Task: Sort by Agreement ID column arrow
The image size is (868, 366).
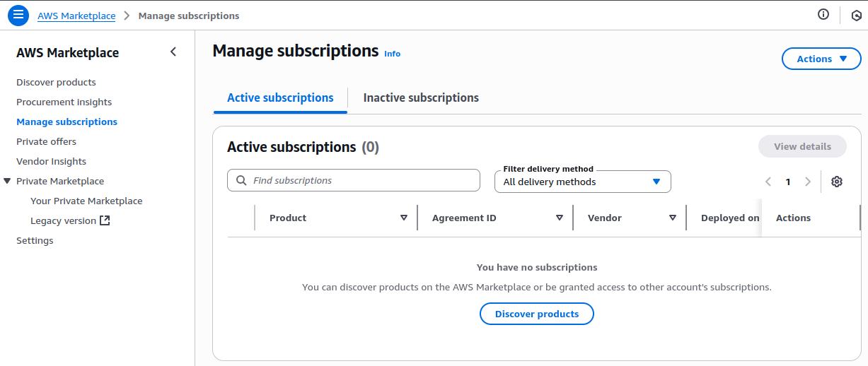Action: coord(560,218)
